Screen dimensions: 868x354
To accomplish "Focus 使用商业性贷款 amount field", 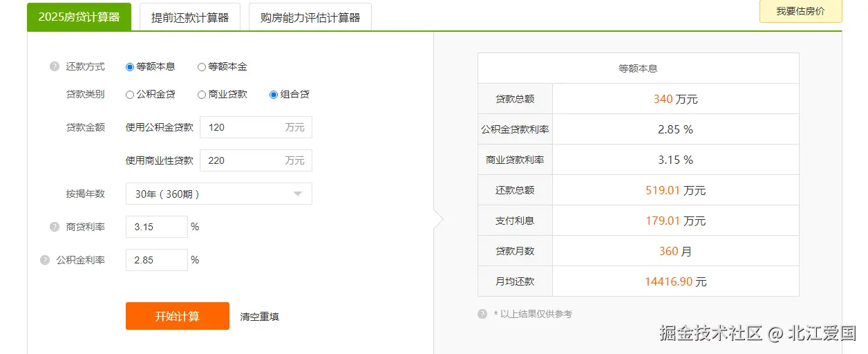I will coord(256,160).
